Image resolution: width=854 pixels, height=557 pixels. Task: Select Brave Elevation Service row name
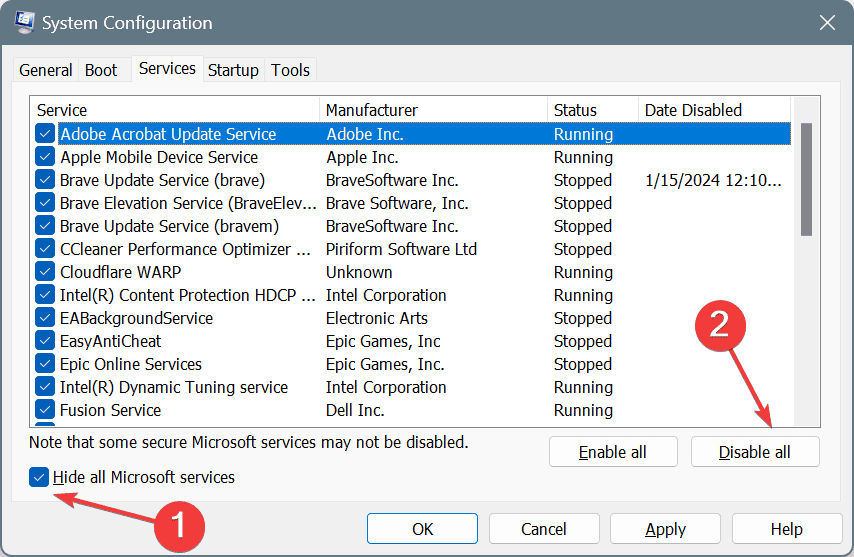click(188, 203)
